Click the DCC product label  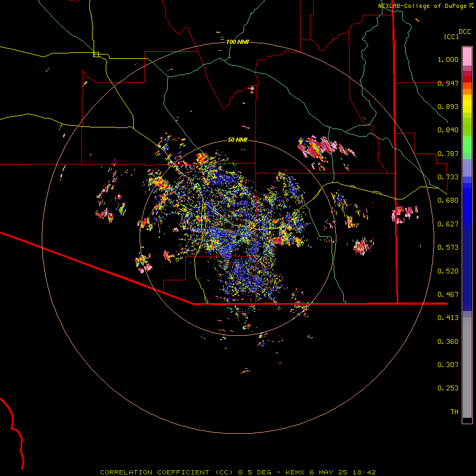click(x=464, y=32)
